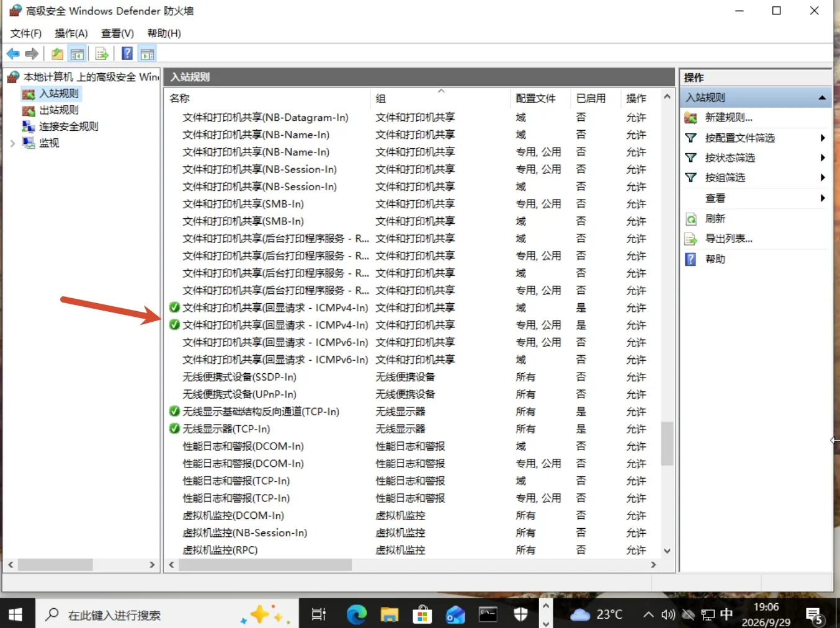Image resolution: width=840 pixels, height=628 pixels.
Task: Click the OneDrive cloud icon in system tray
Action: coord(688,614)
